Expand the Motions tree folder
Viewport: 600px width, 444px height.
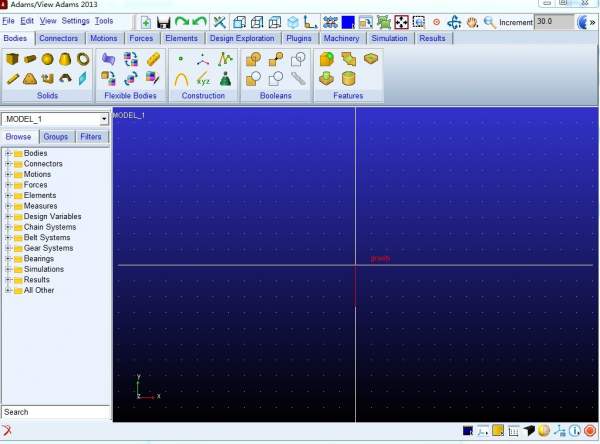click(x=8, y=174)
